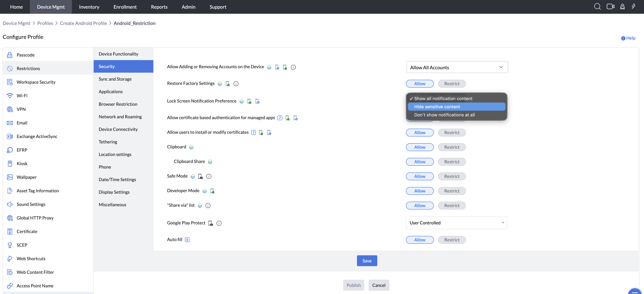
Task: Open the Sync and Storage section
Action: click(x=115, y=79)
